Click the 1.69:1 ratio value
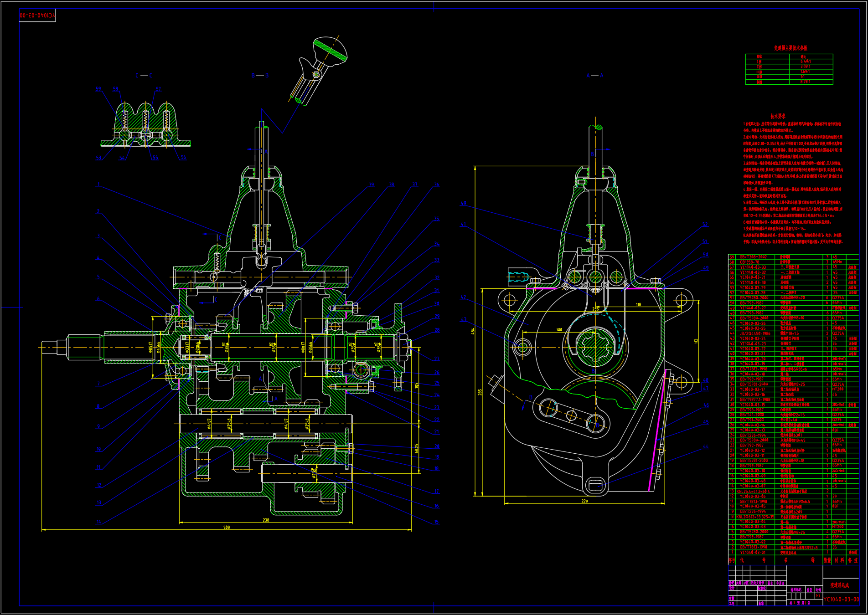The height and width of the screenshot is (615, 868). click(806, 72)
